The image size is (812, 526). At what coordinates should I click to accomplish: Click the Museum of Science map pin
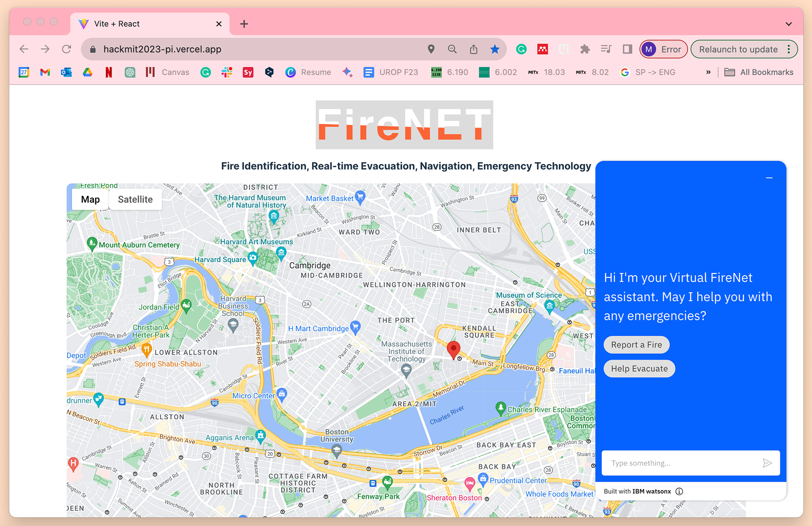click(x=549, y=306)
